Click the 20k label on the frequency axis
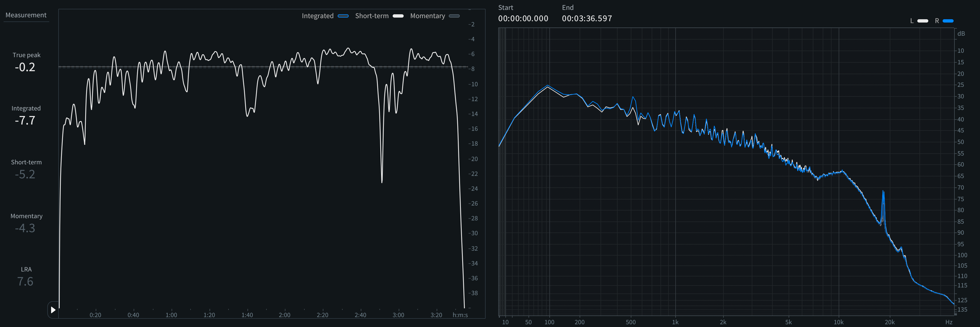Image resolution: width=980 pixels, height=327 pixels. point(890,322)
